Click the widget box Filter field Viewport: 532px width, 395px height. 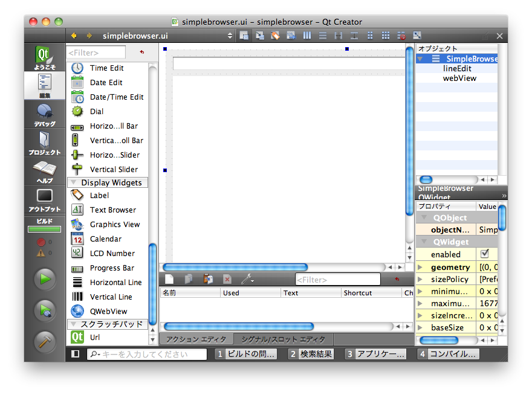coord(97,53)
